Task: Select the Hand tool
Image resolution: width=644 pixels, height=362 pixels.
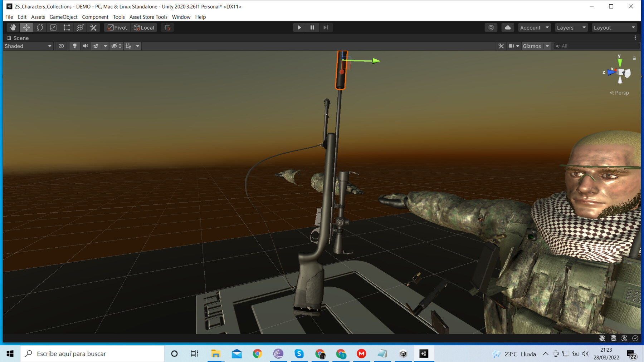Action: [x=13, y=28]
